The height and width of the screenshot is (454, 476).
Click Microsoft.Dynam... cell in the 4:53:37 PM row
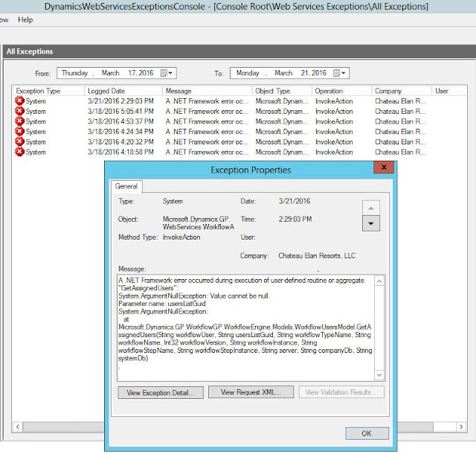282,121
